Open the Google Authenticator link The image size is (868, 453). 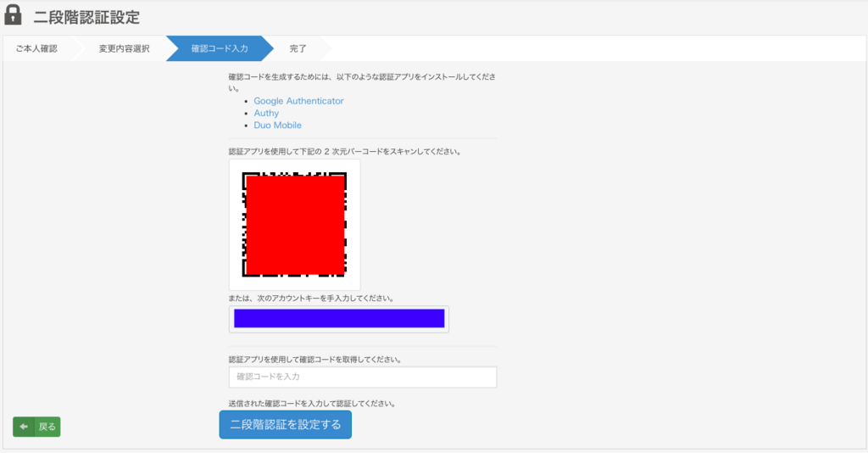point(298,101)
